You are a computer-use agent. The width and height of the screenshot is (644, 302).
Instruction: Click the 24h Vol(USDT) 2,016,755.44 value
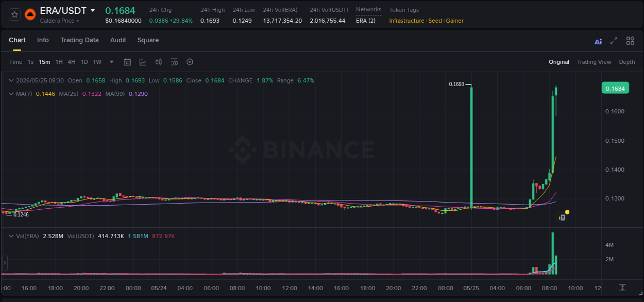(x=328, y=21)
